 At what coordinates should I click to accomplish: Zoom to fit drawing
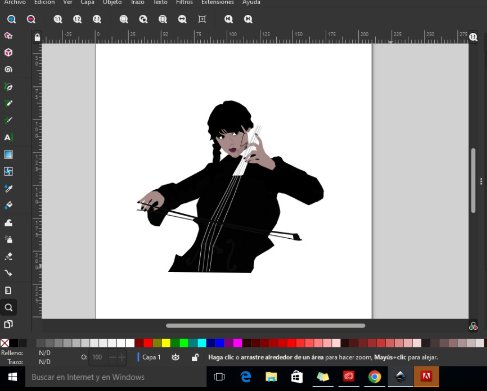tap(143, 19)
